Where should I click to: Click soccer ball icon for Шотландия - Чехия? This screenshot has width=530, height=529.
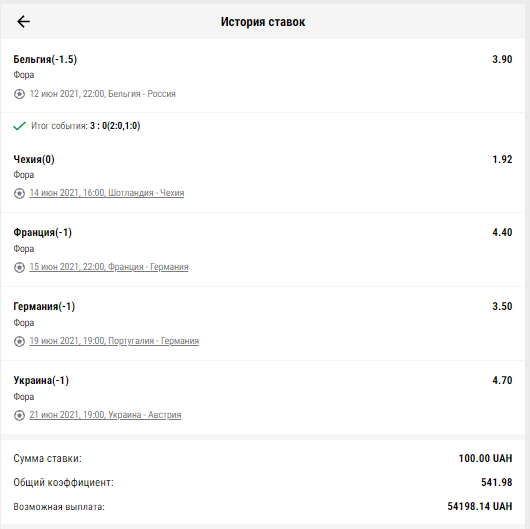(19, 193)
